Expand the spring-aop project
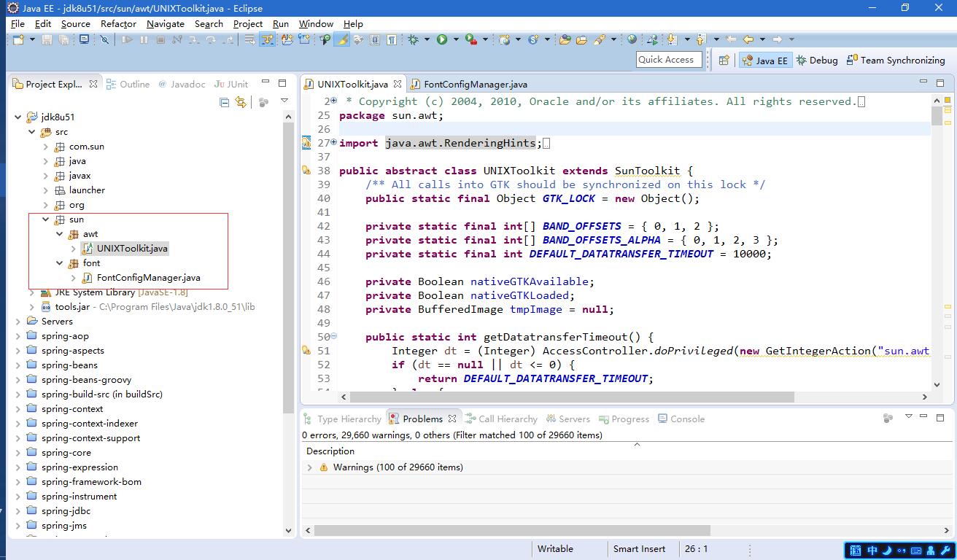The image size is (957, 560). [18, 336]
